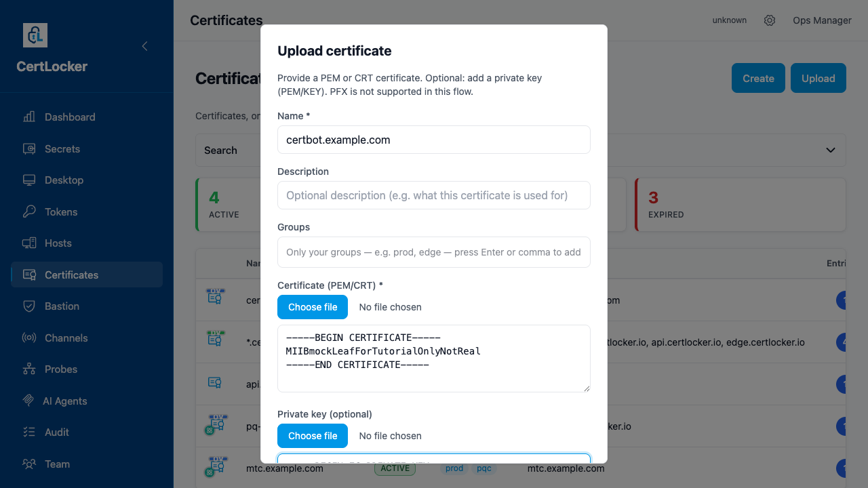Click the mtc.example.com row certificate icon
This screenshot has width=868, height=488.
pos(216,466)
